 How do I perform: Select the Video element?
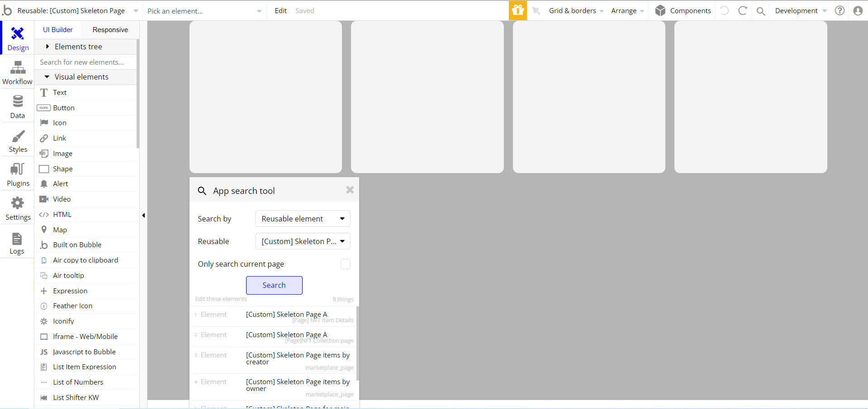[85, 199]
